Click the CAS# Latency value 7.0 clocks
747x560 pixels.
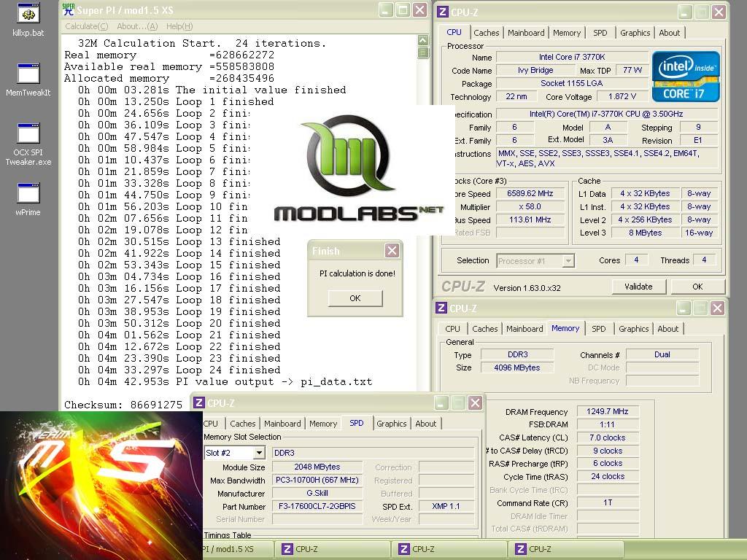point(608,437)
